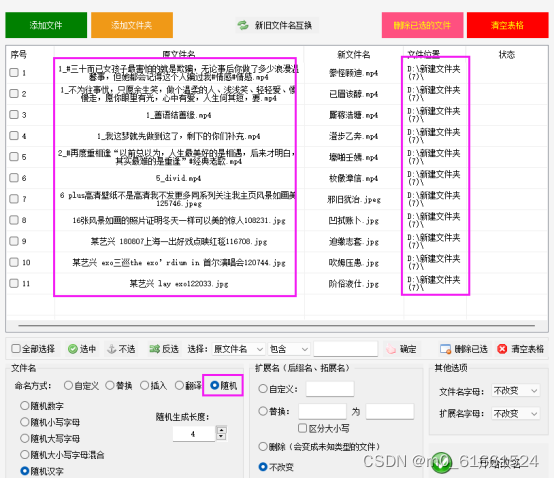Click the orange 添加文件夹 button
This screenshot has width=554, height=479.
132,25
